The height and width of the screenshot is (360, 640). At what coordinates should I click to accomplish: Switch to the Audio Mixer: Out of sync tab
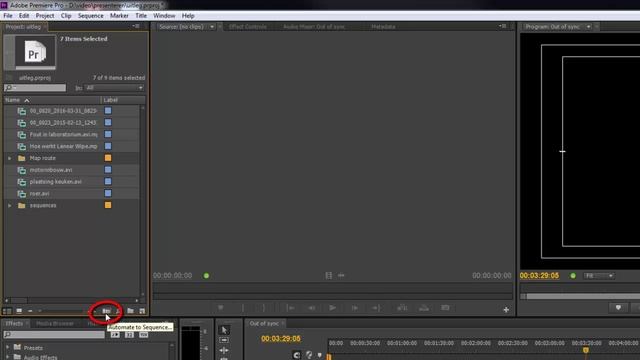314,27
